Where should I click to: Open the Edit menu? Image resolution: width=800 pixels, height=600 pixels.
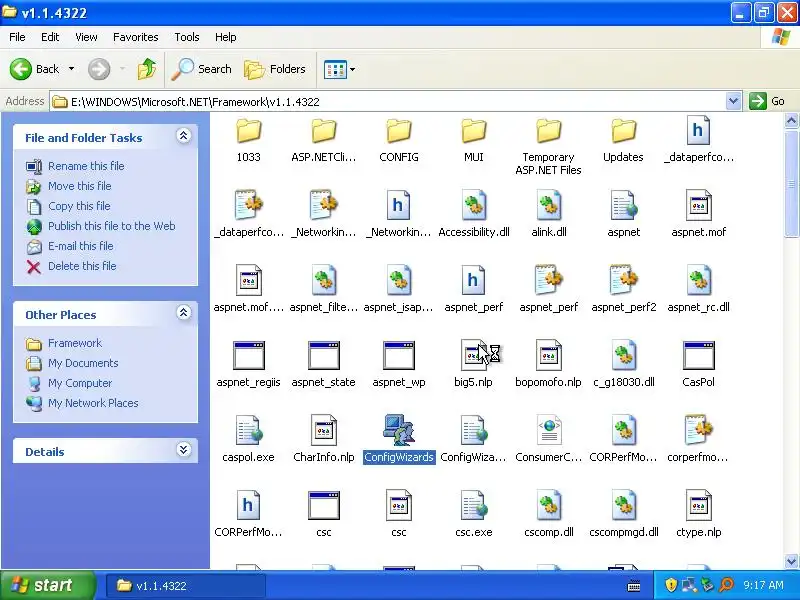click(x=50, y=37)
